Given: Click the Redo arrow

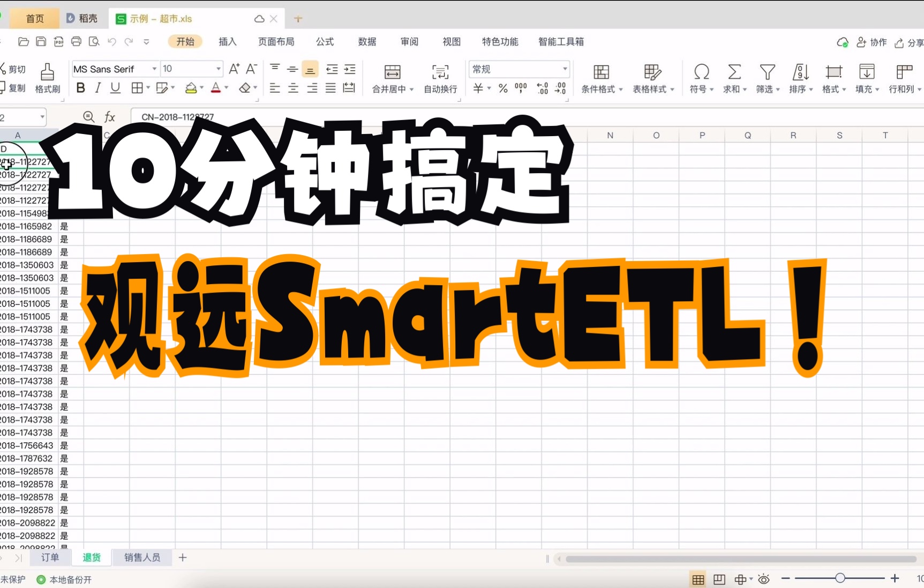Looking at the screenshot, I should click(x=129, y=42).
